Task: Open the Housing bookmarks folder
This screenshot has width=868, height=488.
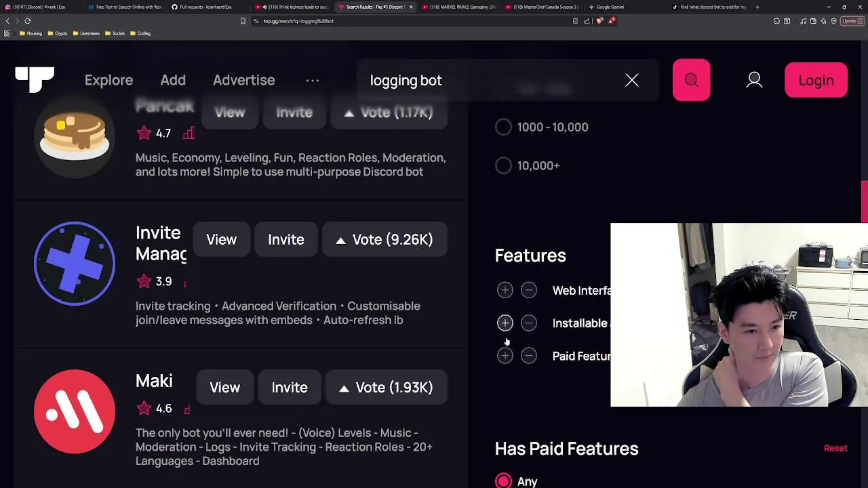Action: click(x=31, y=33)
